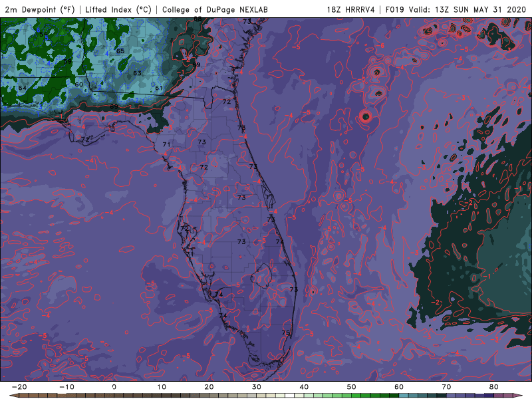Click the 30 tick label on color scale
The image size is (532, 399).
tap(257, 387)
